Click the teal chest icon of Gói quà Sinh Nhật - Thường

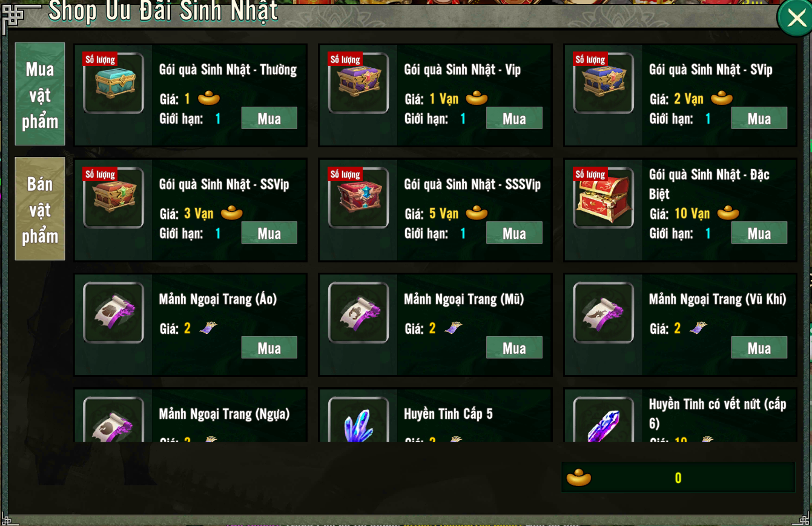pyautogui.click(x=113, y=83)
